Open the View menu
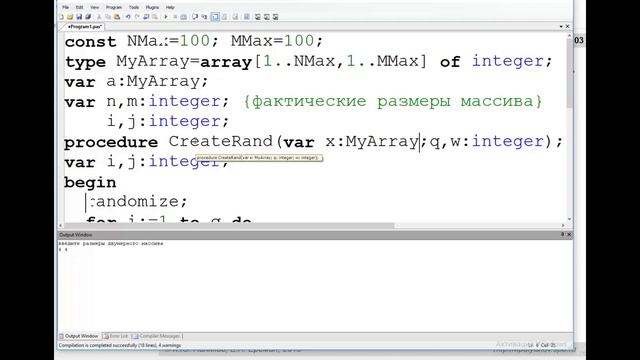 coord(94,7)
